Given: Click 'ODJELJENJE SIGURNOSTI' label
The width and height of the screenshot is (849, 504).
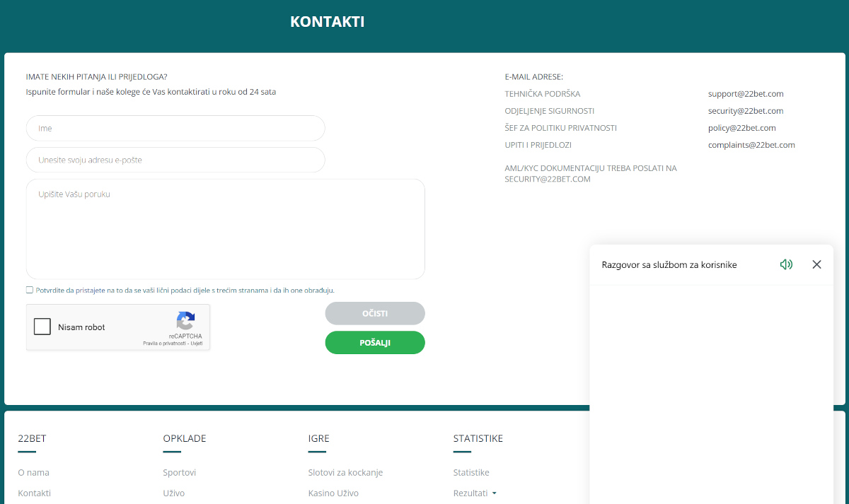Looking at the screenshot, I should click(x=550, y=111).
